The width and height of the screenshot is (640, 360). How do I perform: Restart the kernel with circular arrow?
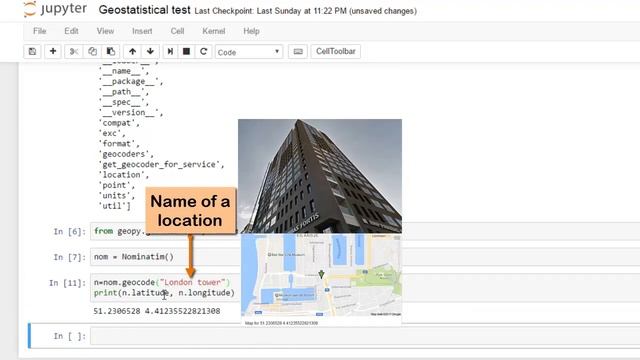pyautogui.click(x=203, y=51)
